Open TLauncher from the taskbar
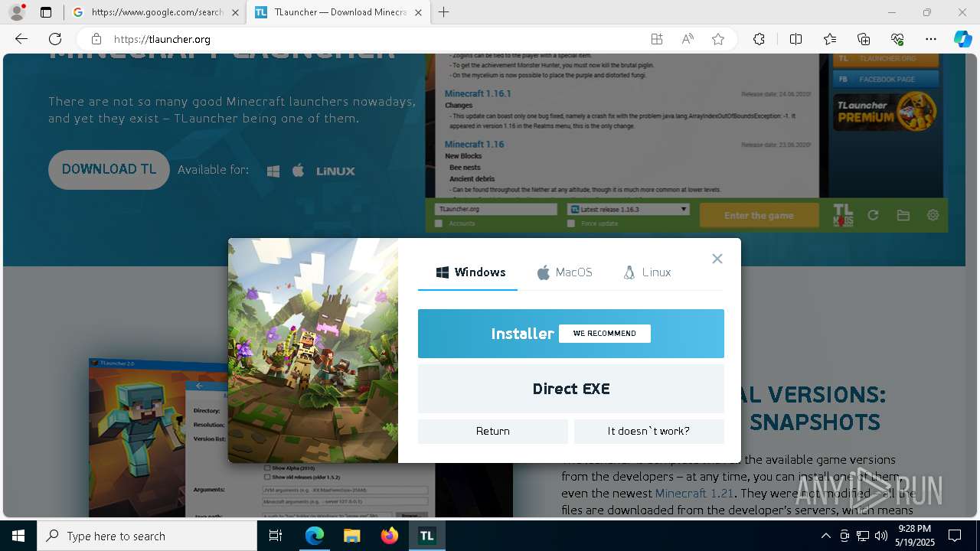This screenshot has width=980, height=551. click(426, 536)
